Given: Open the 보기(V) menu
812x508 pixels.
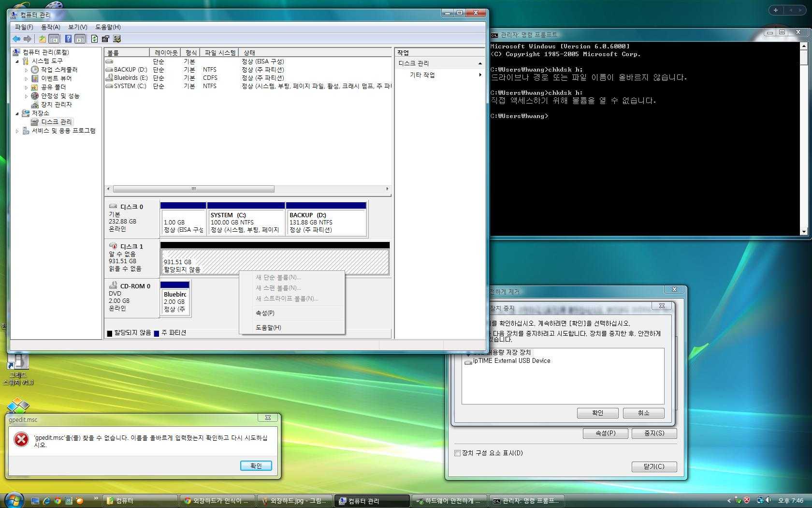Looking at the screenshot, I should click(x=78, y=27).
